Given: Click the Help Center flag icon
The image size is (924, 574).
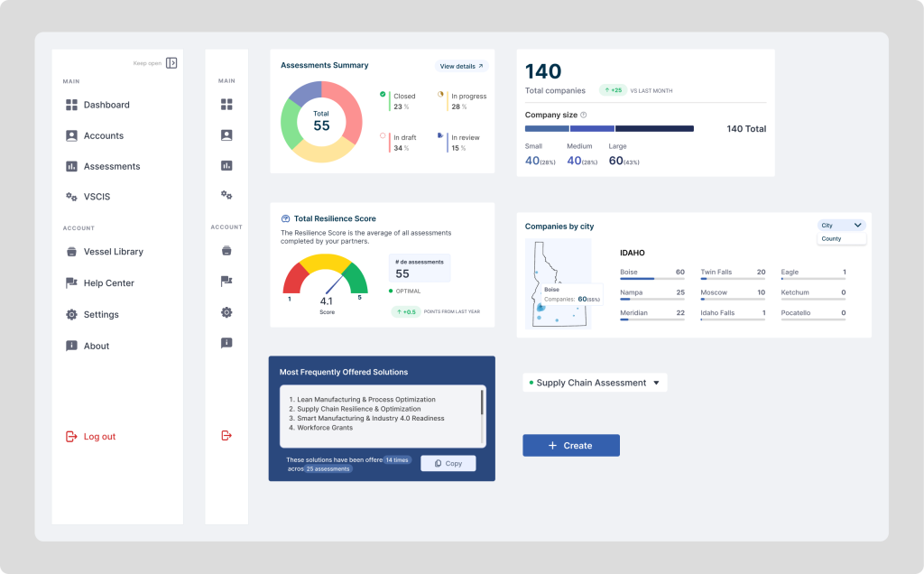Looking at the screenshot, I should point(226,282).
